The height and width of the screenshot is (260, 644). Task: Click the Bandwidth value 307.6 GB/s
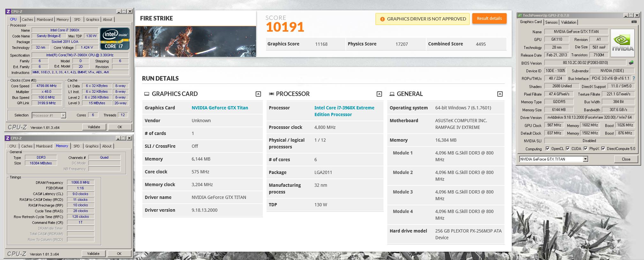click(x=618, y=109)
